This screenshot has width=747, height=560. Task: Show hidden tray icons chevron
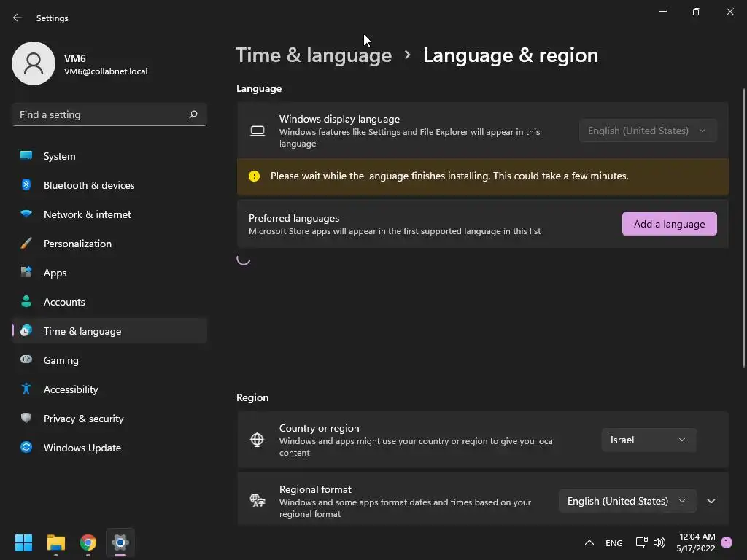pos(589,542)
